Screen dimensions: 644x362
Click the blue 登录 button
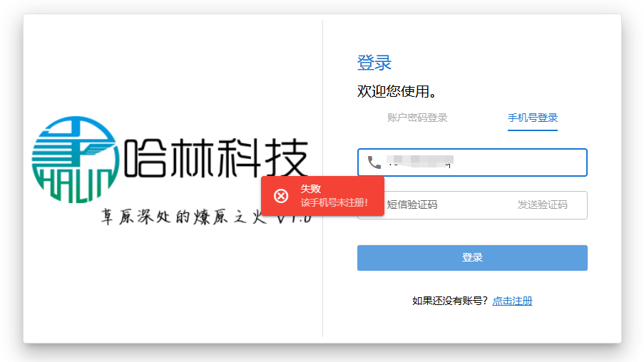[472, 258]
